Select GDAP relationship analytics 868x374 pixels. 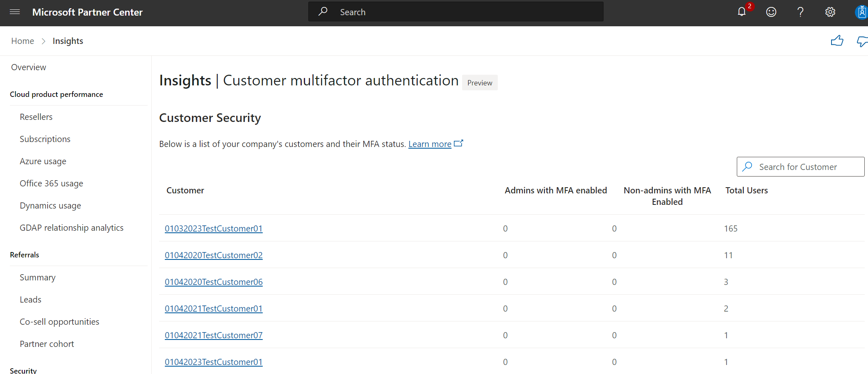click(72, 228)
